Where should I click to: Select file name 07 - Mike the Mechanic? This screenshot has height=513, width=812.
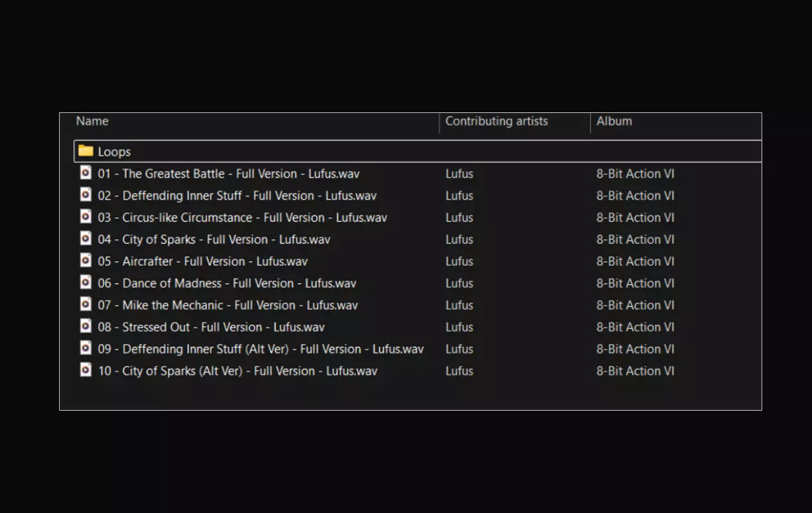point(228,305)
